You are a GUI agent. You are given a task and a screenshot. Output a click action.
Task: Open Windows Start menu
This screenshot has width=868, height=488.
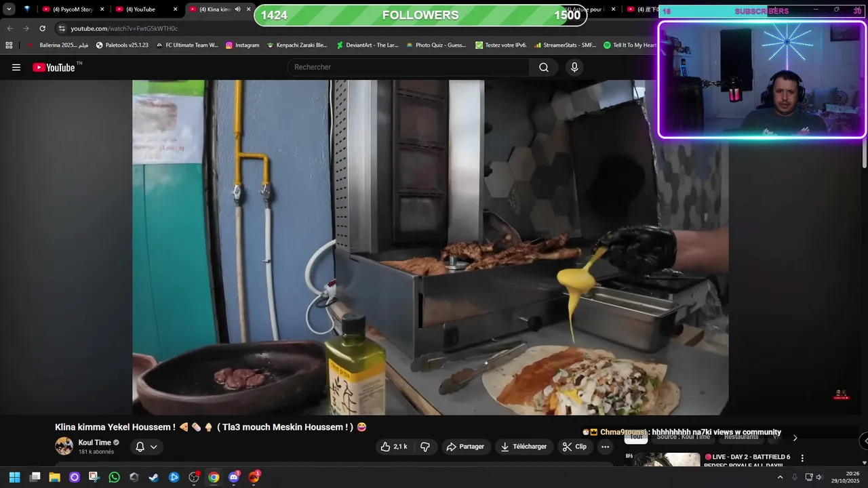pos(14,477)
